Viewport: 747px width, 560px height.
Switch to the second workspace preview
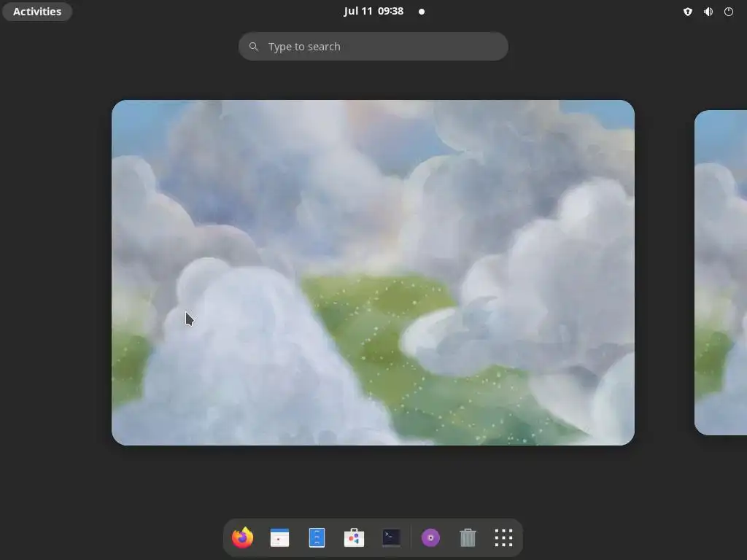point(721,273)
